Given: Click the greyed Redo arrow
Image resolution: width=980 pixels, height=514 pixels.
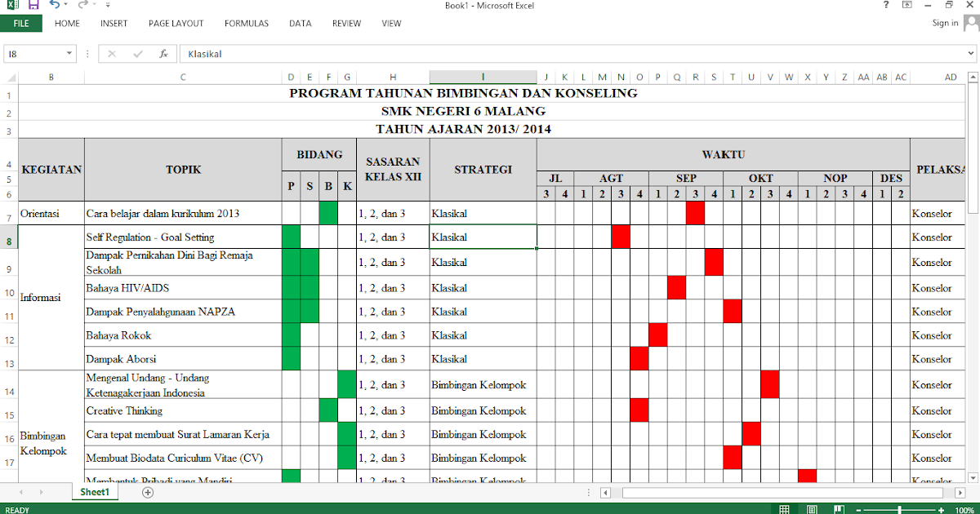Looking at the screenshot, I should tap(82, 6).
